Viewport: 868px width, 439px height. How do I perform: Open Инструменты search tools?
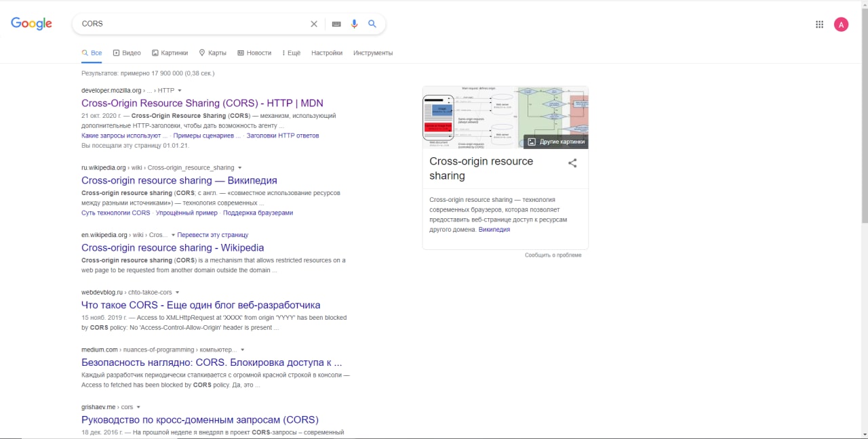point(373,53)
